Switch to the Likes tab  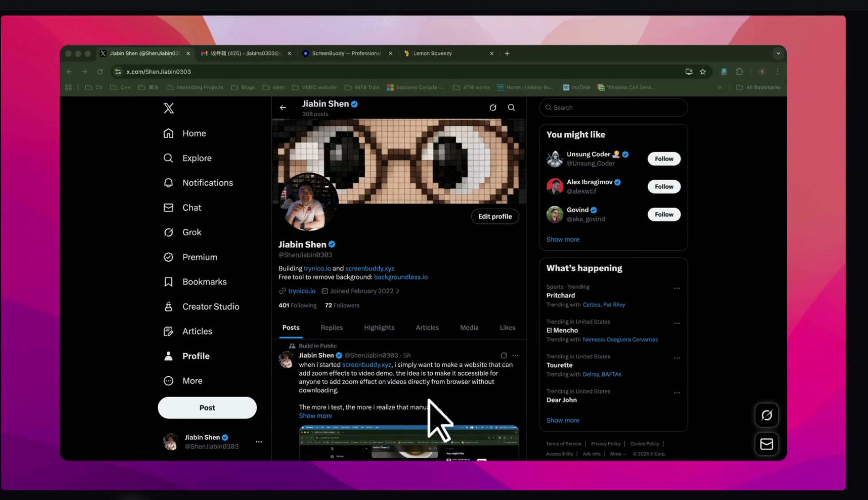[x=507, y=328]
